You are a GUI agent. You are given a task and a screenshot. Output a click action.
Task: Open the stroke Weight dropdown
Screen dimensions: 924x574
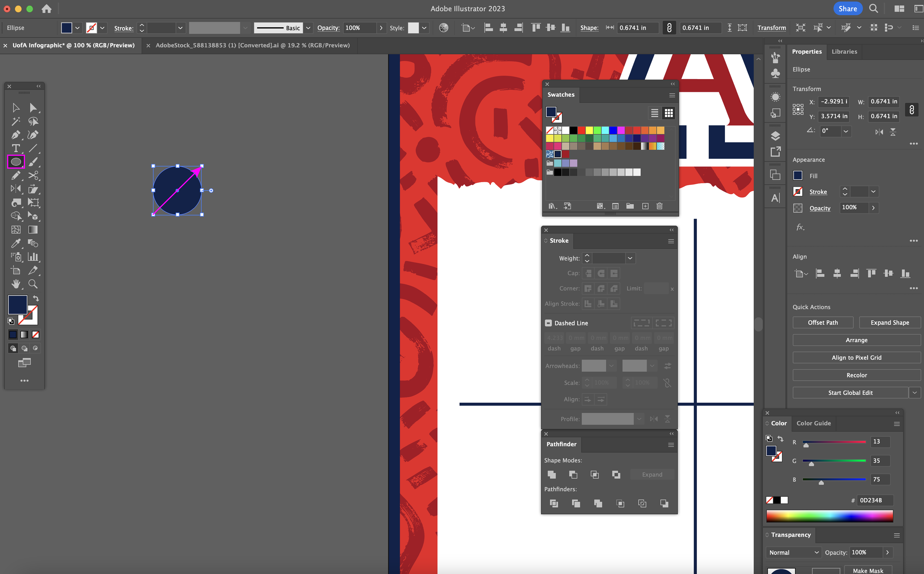pos(630,259)
